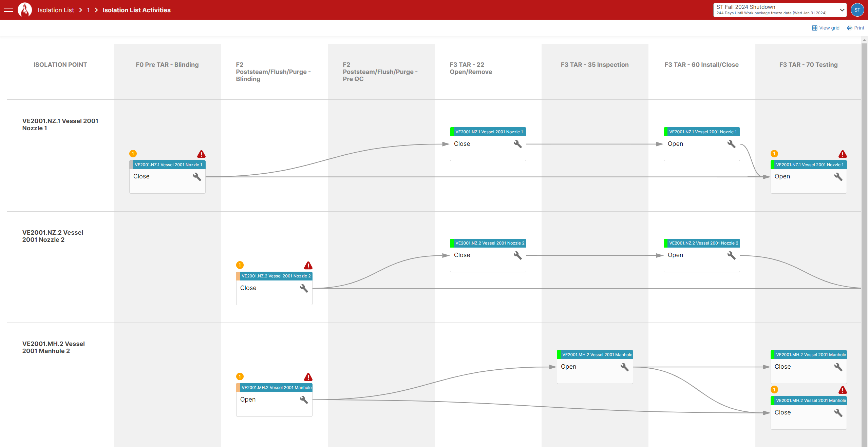
Task: Switch to View grid
Action: tap(826, 28)
